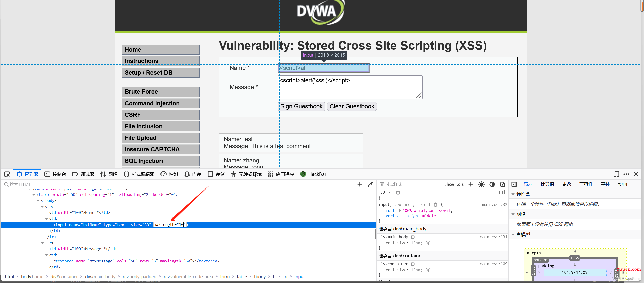Image resolution: width=644 pixels, height=283 pixels.
Task: Toggle responsive design mode icon
Action: coord(616,174)
